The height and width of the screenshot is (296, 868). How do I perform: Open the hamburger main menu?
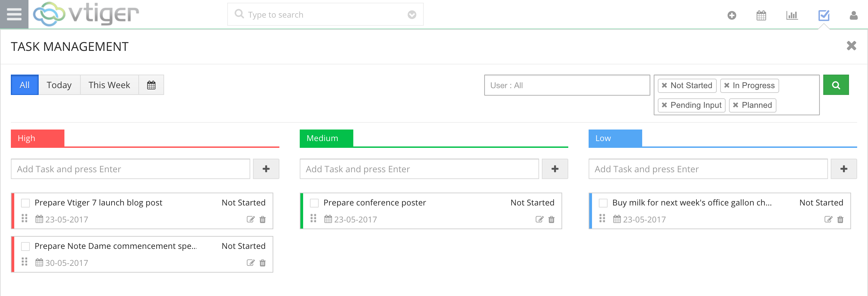pyautogui.click(x=14, y=14)
